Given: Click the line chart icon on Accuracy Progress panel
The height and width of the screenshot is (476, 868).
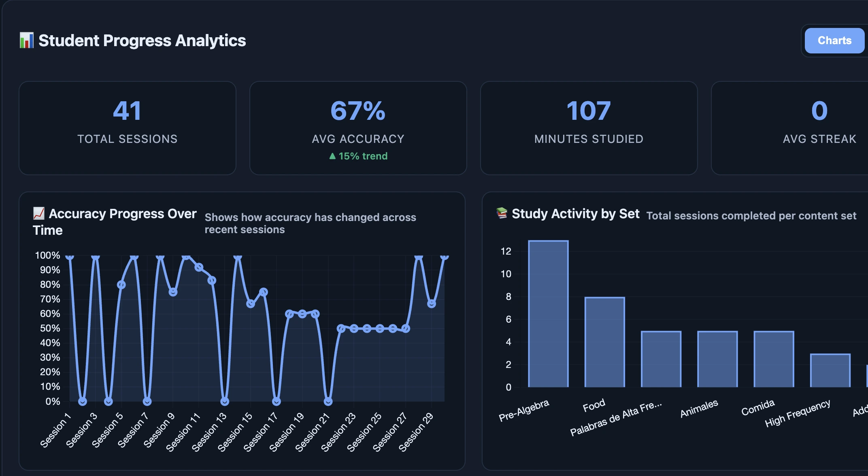Looking at the screenshot, I should point(39,213).
